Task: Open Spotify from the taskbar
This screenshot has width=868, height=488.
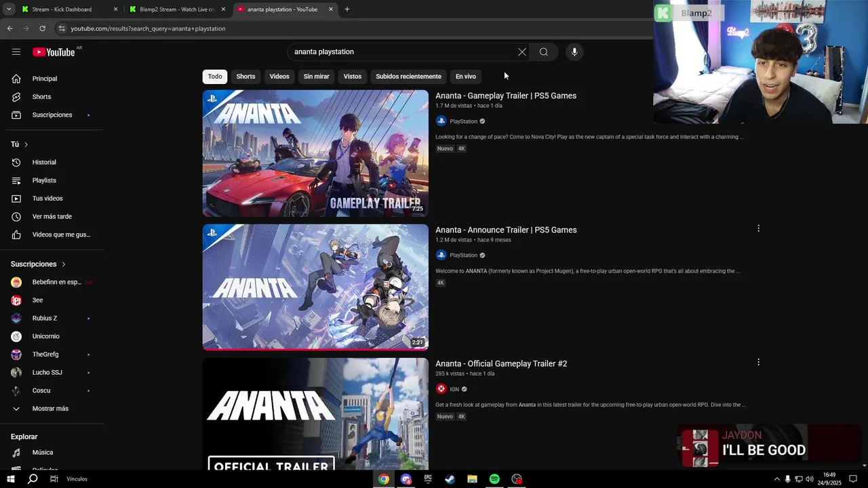Action: click(x=494, y=479)
